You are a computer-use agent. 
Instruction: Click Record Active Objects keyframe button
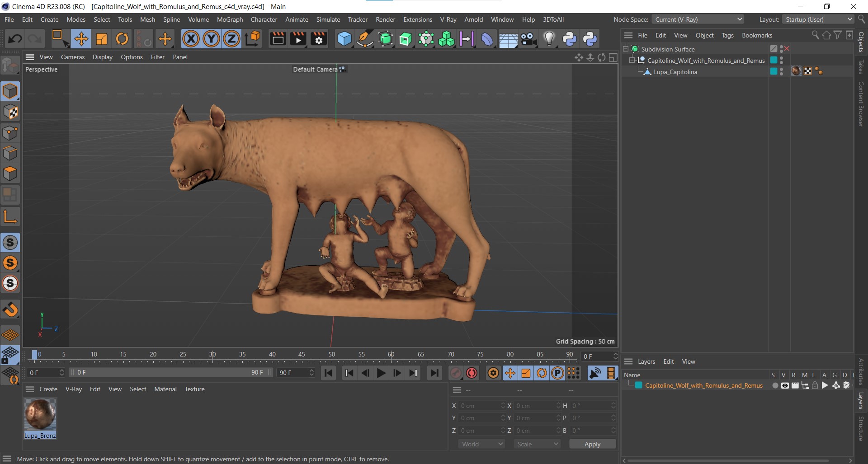tap(456, 373)
